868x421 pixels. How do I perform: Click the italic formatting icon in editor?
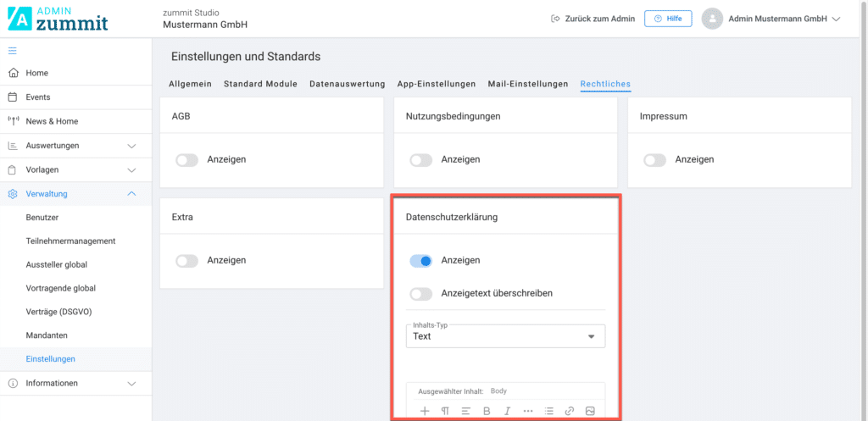click(508, 411)
